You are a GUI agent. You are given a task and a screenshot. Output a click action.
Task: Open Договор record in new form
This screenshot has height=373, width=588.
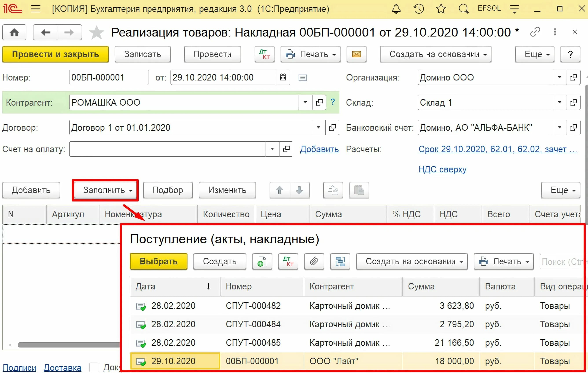[332, 127]
